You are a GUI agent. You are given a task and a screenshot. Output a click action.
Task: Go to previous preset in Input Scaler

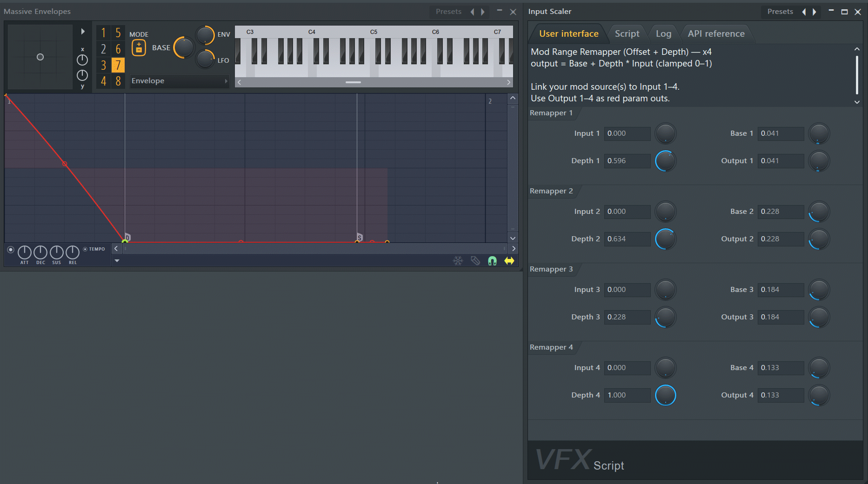(804, 12)
